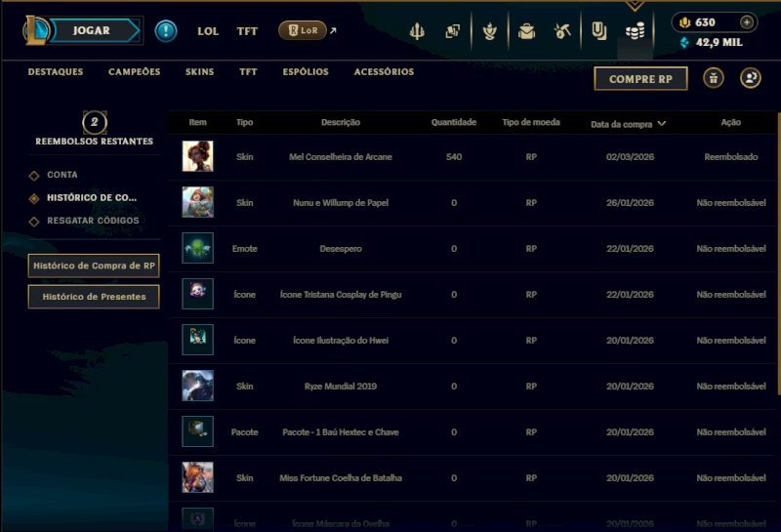Open the ACESSÓRIOS store tab
Image resolution: width=781 pixels, height=532 pixels.
coord(384,71)
